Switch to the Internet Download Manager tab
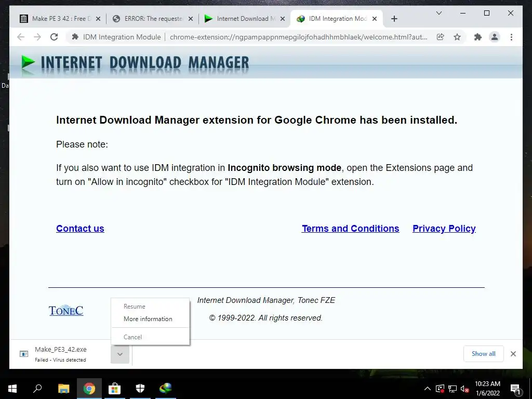The image size is (532, 399). 245,19
